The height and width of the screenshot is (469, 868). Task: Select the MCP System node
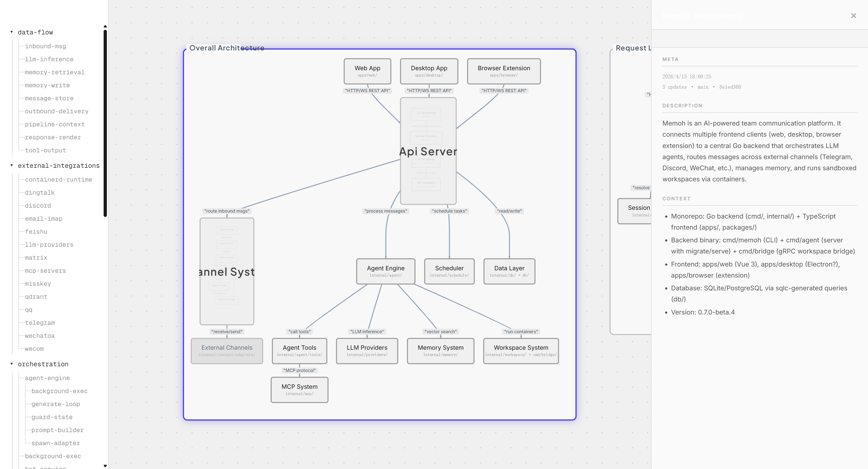[299, 390]
